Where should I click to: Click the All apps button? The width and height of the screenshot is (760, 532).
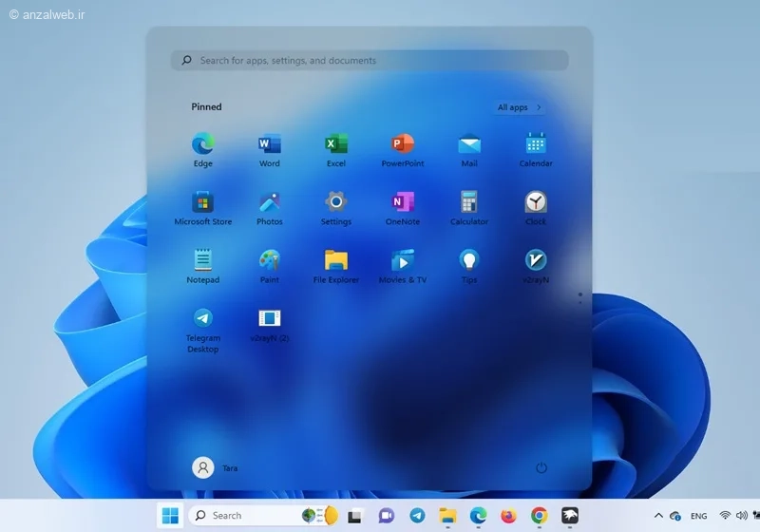click(519, 107)
